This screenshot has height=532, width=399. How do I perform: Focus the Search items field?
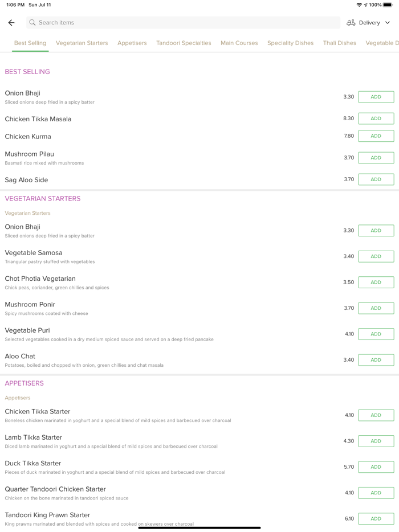182,23
